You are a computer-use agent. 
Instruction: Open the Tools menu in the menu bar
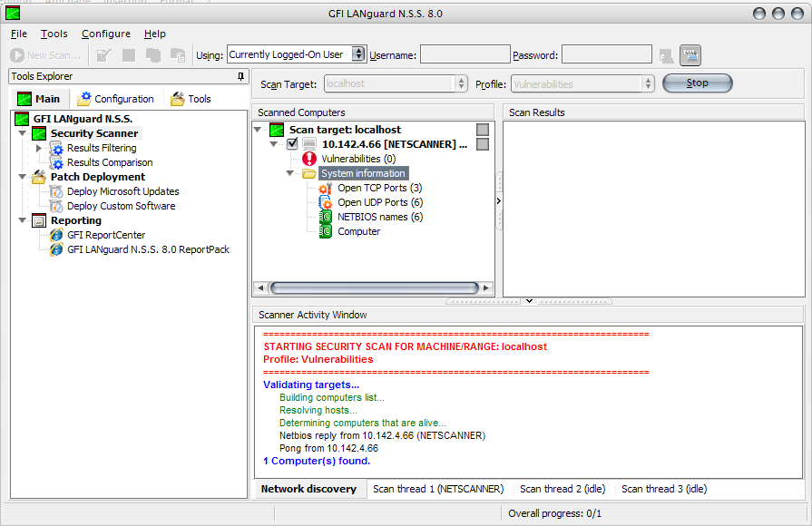coord(54,34)
